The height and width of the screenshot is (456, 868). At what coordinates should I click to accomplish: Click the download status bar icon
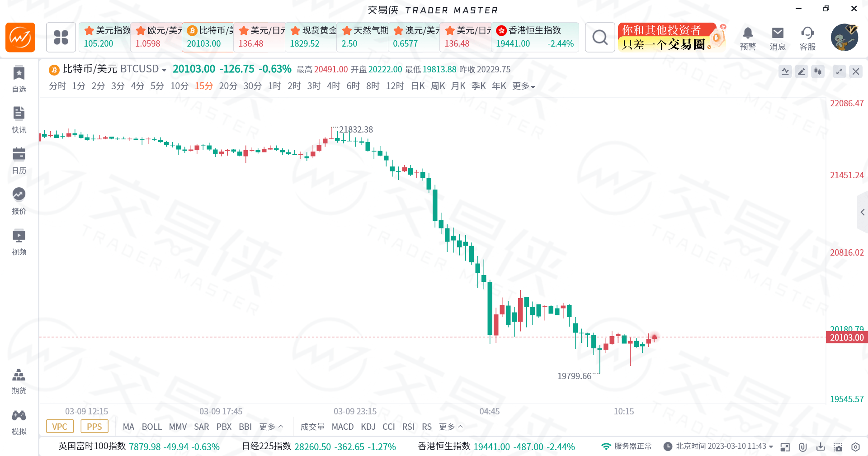pyautogui.click(x=821, y=447)
